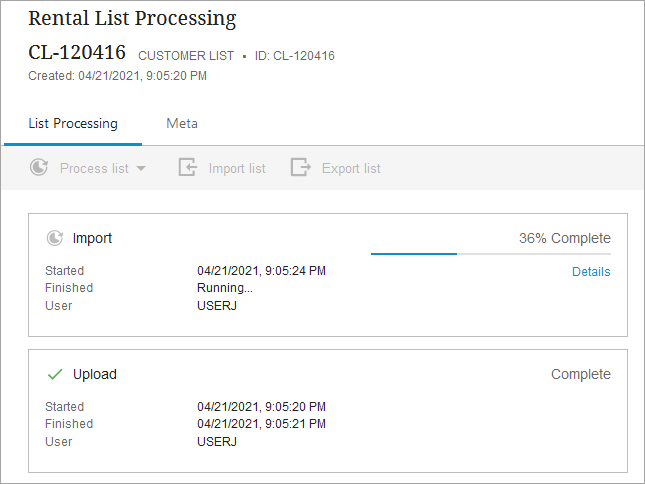Click the Export list arrow icon

(301, 168)
